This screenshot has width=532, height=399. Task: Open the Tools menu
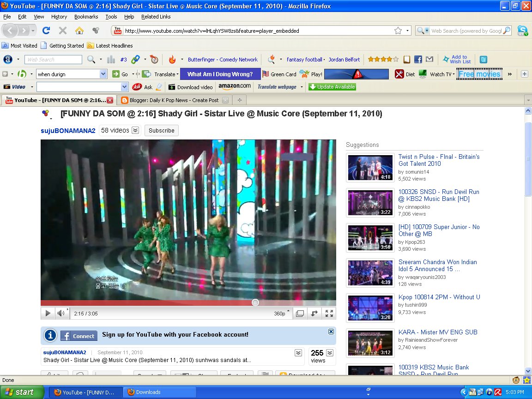click(111, 17)
